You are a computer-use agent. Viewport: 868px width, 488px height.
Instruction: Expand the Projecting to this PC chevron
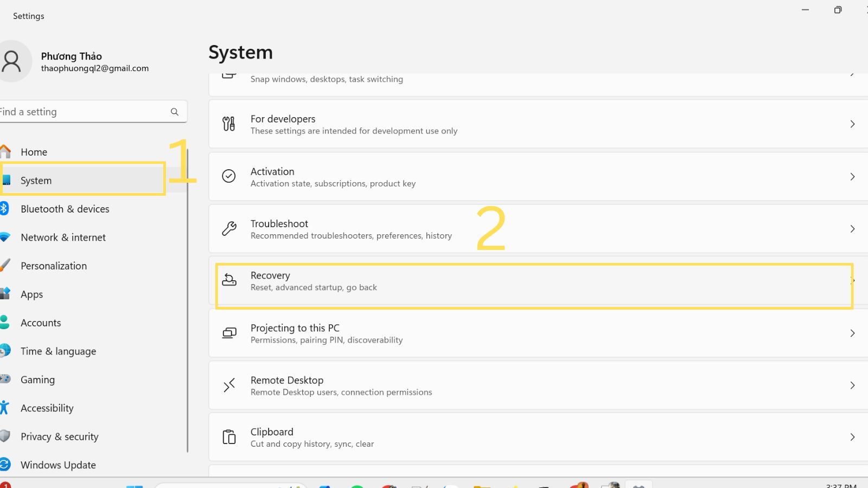tap(851, 333)
